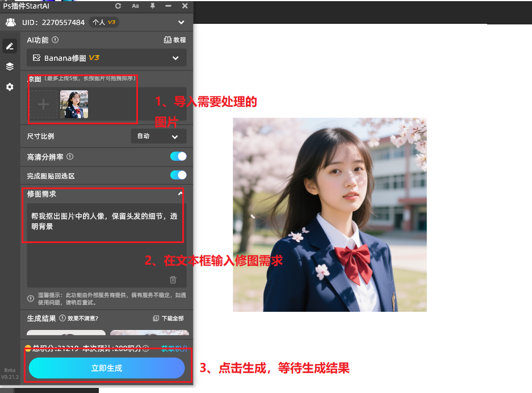532x393 pixels.
Task: Open the layers panel icon in left sidebar
Action: [x=9, y=66]
